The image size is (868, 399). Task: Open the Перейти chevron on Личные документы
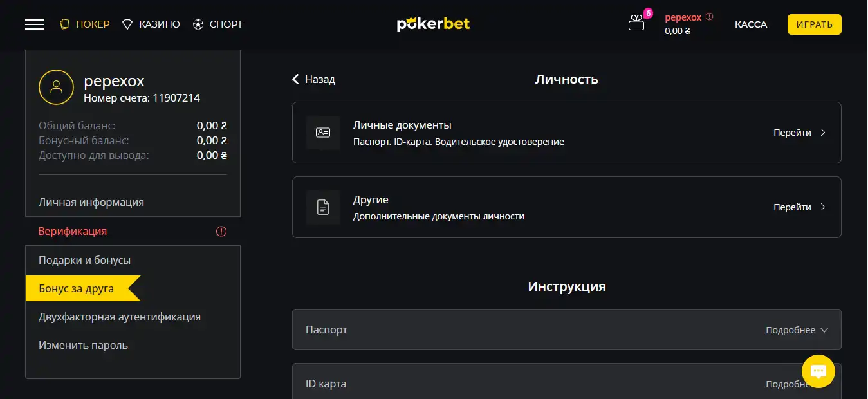pos(822,133)
